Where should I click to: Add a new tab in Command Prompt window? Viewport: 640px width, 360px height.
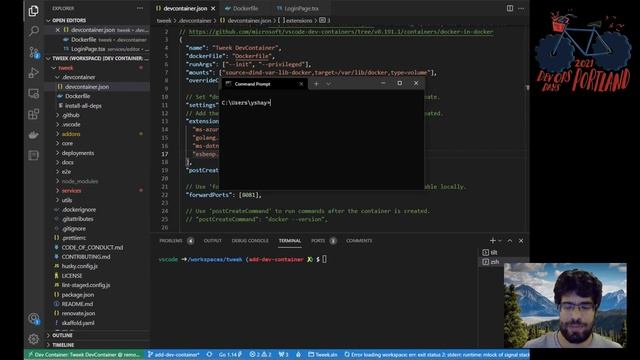[x=316, y=84]
